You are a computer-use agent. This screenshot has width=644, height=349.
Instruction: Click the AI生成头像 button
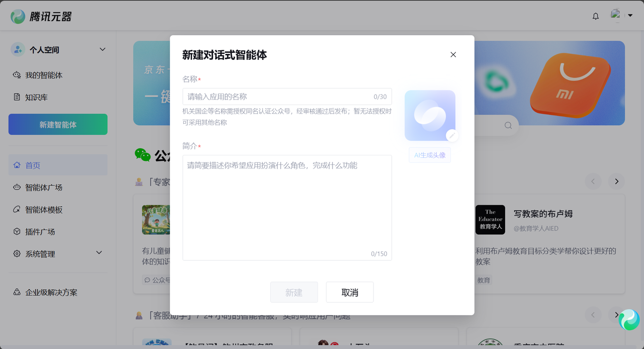click(430, 155)
